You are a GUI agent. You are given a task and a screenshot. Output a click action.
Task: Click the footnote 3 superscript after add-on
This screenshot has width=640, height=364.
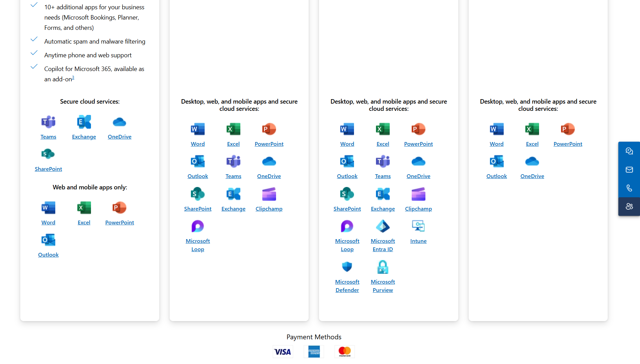73,78
